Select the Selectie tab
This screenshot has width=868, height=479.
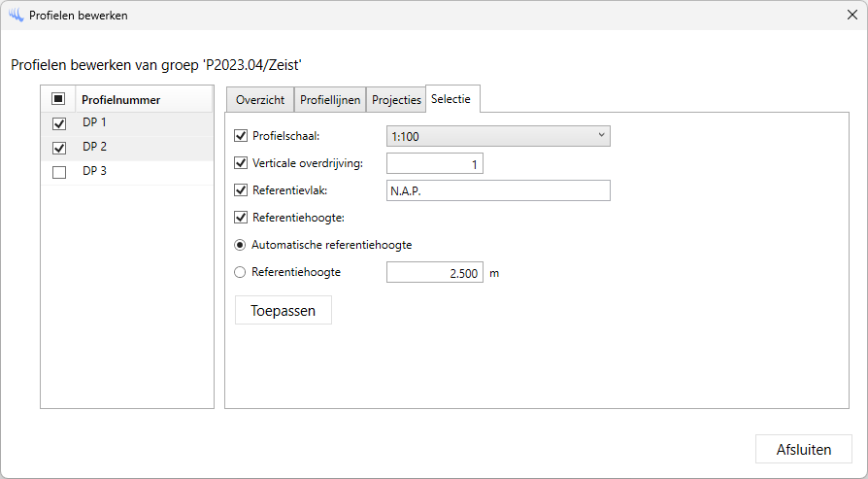point(451,99)
